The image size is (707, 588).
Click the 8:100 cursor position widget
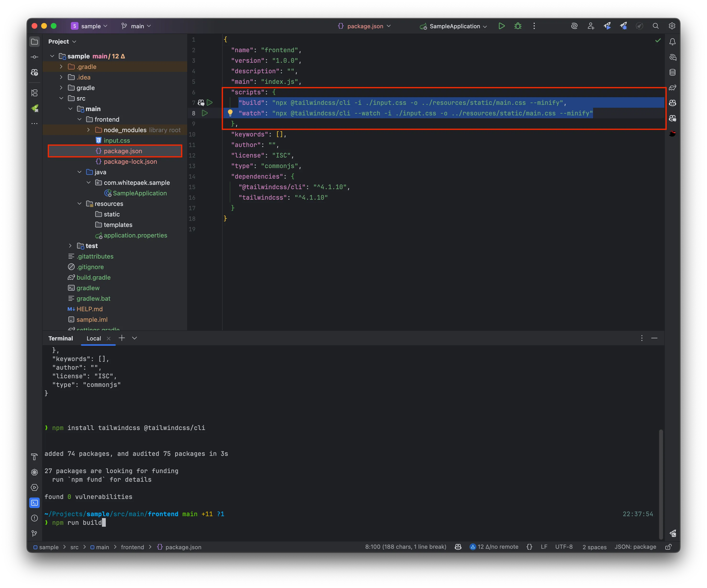click(x=406, y=547)
